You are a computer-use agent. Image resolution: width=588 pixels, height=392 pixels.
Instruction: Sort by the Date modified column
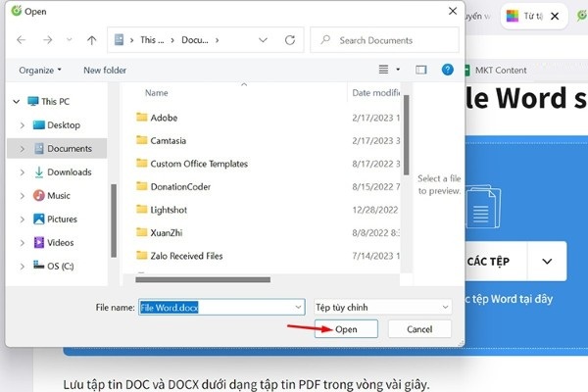[x=375, y=93]
